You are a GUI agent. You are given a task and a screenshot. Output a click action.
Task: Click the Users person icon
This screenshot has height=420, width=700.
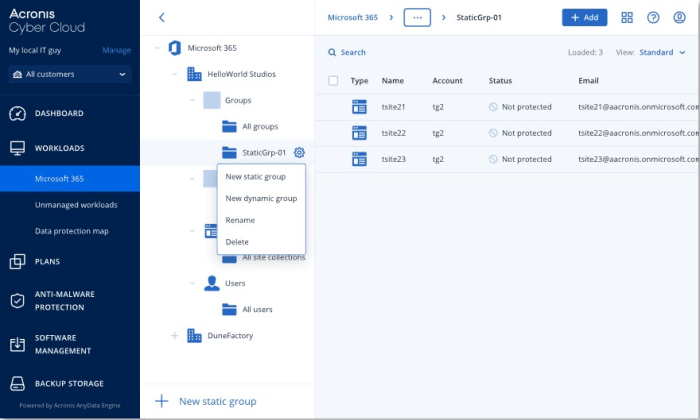(212, 283)
